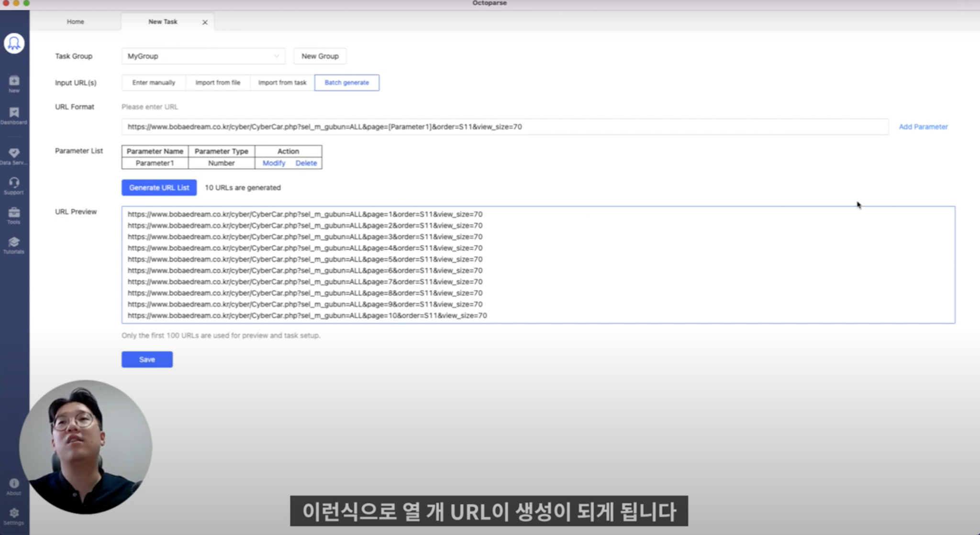Open the Octoparse account avatar icon
The width and height of the screenshot is (980, 535).
[14, 44]
